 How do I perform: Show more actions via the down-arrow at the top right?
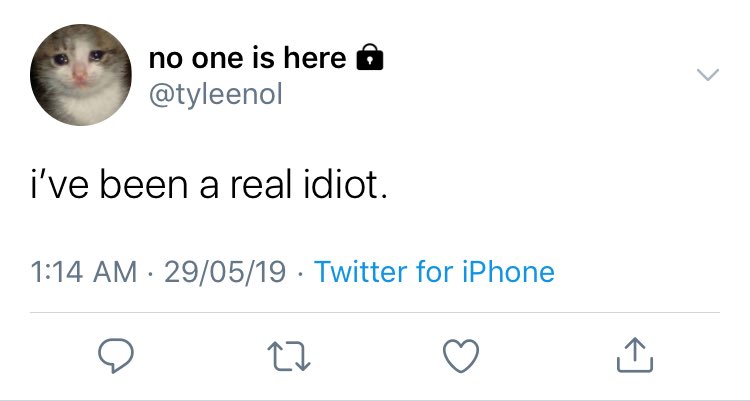(x=707, y=75)
